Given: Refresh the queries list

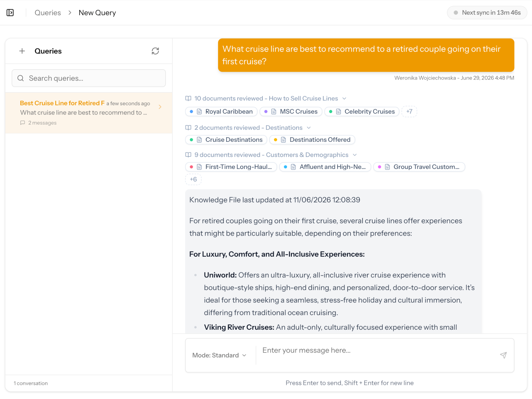Looking at the screenshot, I should [155, 51].
